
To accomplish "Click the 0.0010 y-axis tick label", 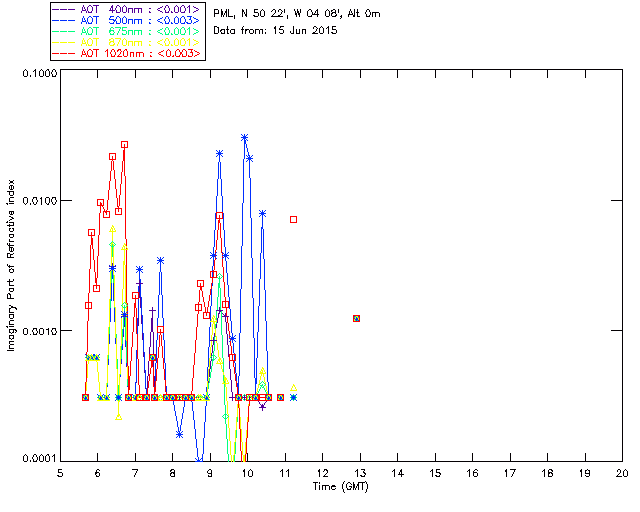I will (x=39, y=331).
